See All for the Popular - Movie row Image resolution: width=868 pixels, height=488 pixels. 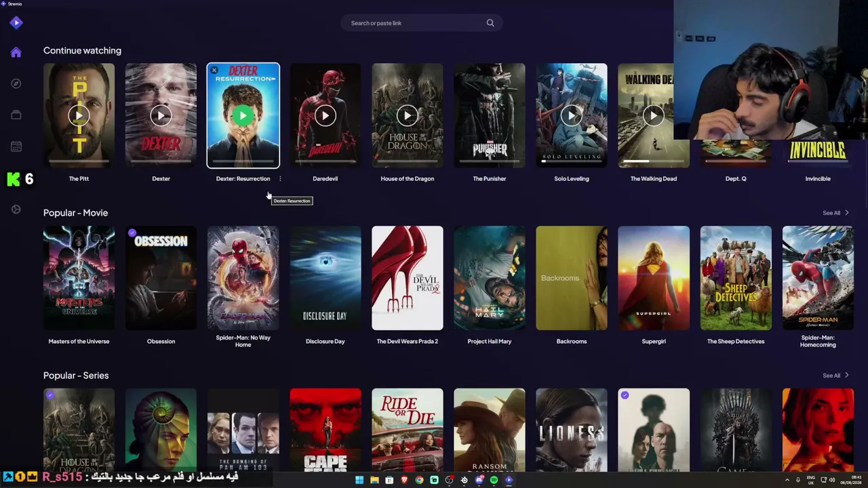point(835,213)
